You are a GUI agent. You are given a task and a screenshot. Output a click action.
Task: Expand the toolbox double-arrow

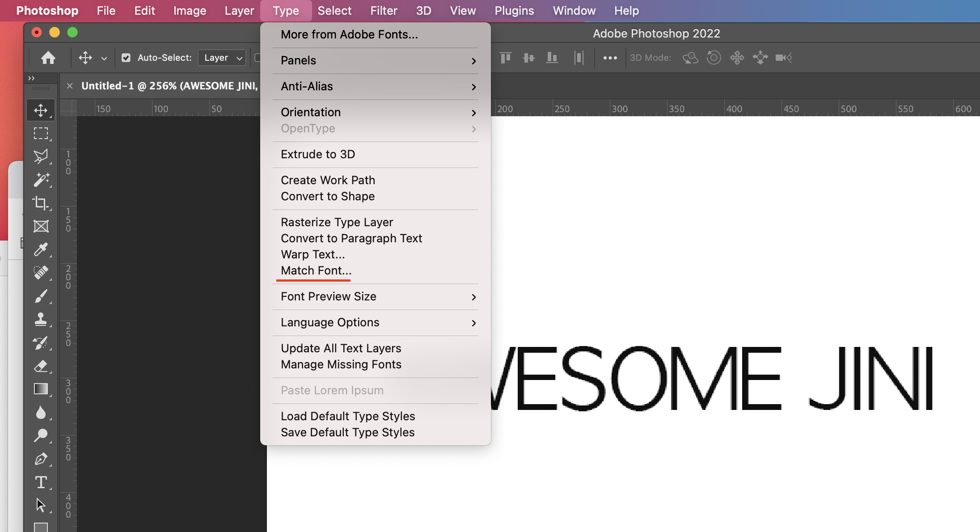tap(31, 78)
